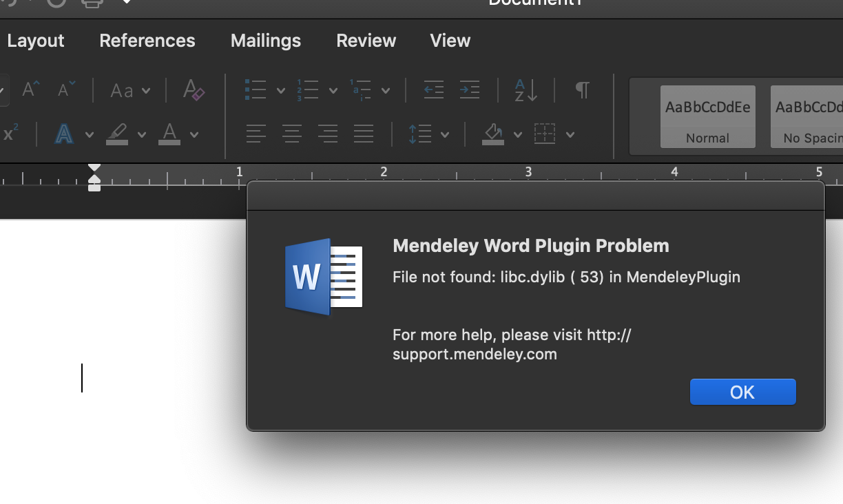The height and width of the screenshot is (504, 843).
Task: Expand the line spacing dropdown arrow
Action: click(445, 134)
